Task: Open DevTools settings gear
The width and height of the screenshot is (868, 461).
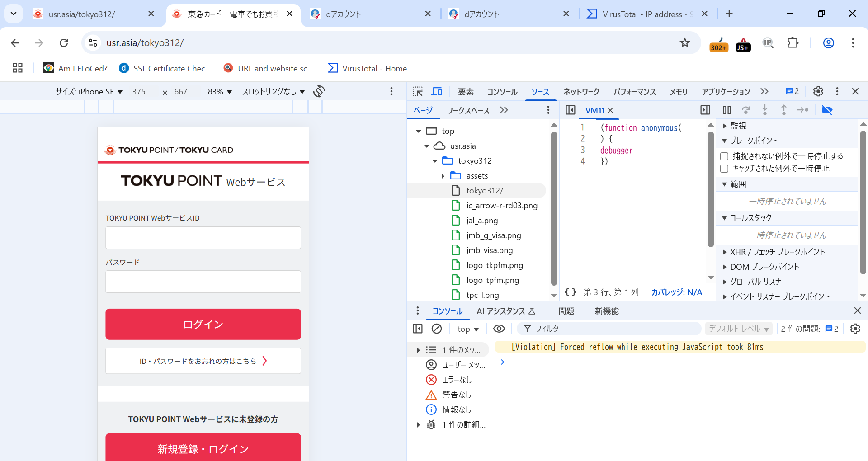Action: point(818,91)
